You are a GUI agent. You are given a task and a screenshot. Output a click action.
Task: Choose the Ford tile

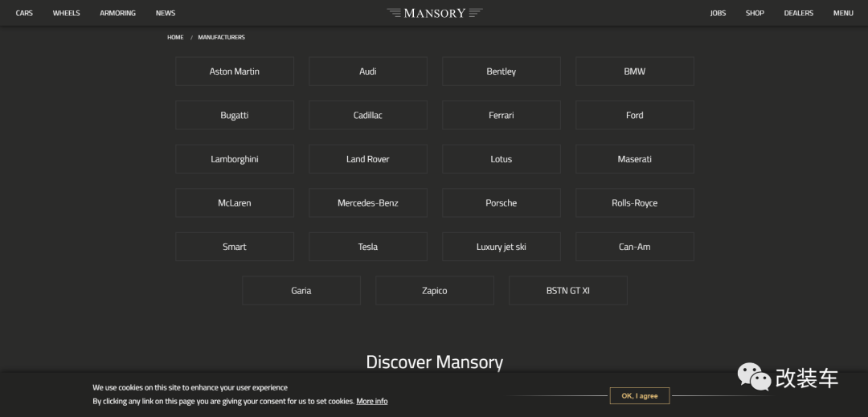[x=635, y=115]
